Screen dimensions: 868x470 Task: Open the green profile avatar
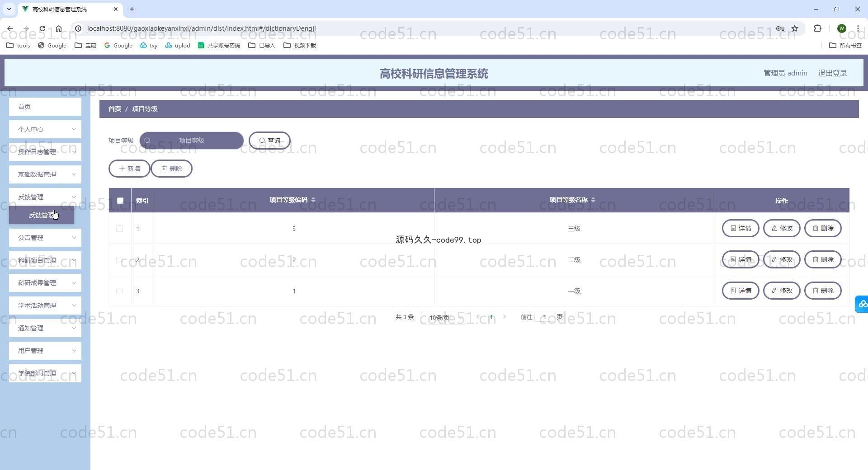pyautogui.click(x=841, y=28)
